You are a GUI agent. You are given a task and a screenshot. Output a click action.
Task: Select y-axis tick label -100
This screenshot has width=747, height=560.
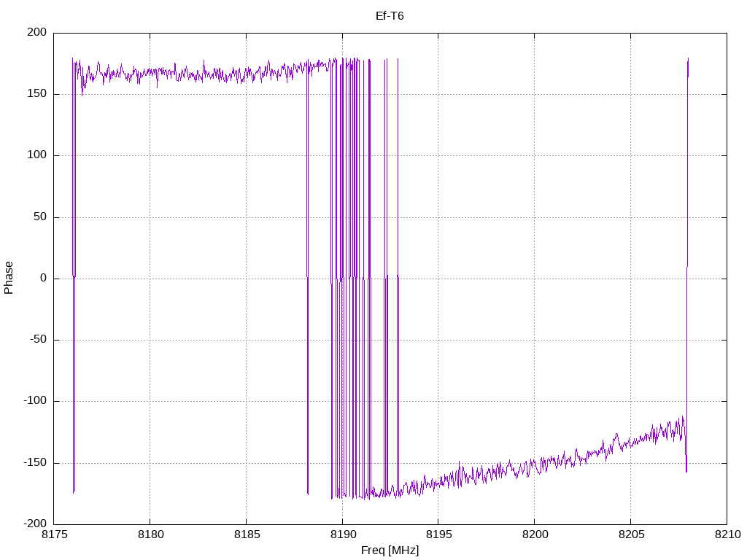(x=35, y=401)
